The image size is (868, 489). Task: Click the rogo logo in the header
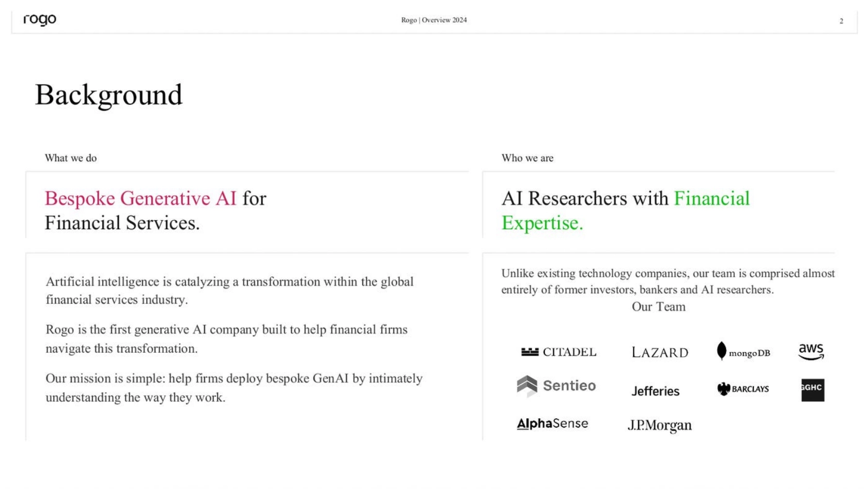pyautogui.click(x=40, y=20)
